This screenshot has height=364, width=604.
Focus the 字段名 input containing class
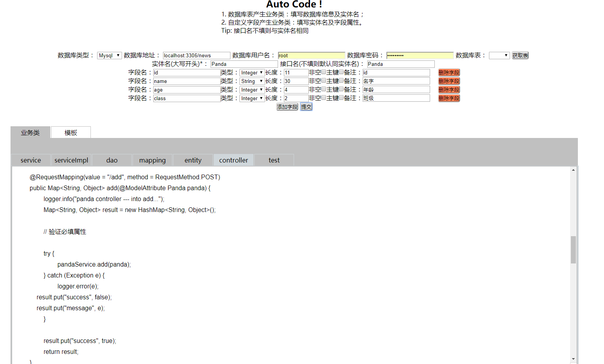[187, 98]
